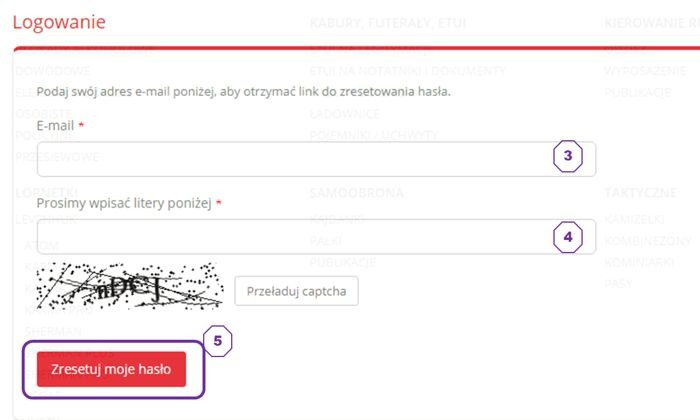This screenshot has height=420, width=700.
Task: Focus the captcha letters input field
Action: click(x=290, y=237)
